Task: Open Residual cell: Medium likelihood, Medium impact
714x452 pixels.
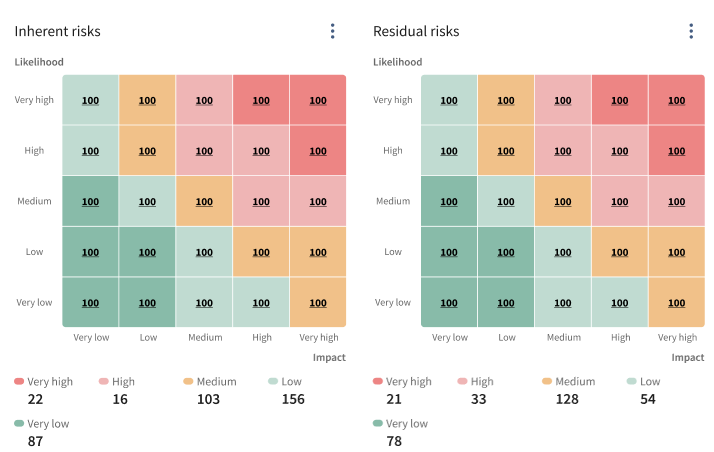Action: [x=563, y=201]
